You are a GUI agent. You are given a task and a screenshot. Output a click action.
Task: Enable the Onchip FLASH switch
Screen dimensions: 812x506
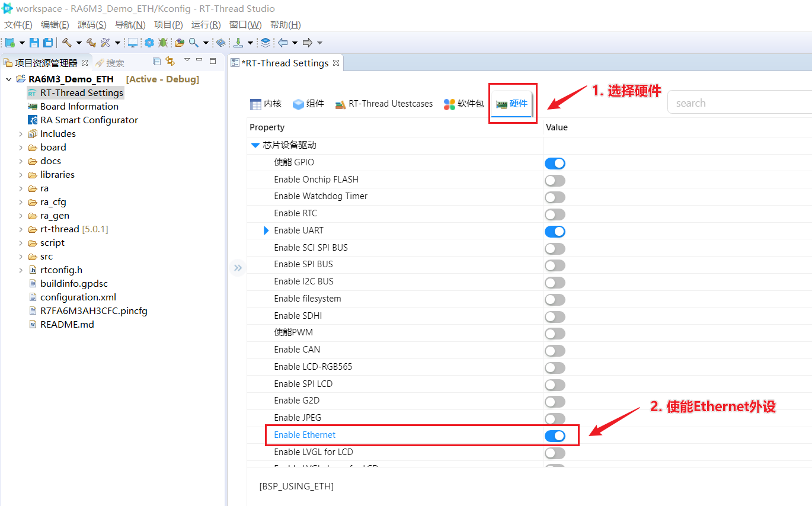coord(555,180)
